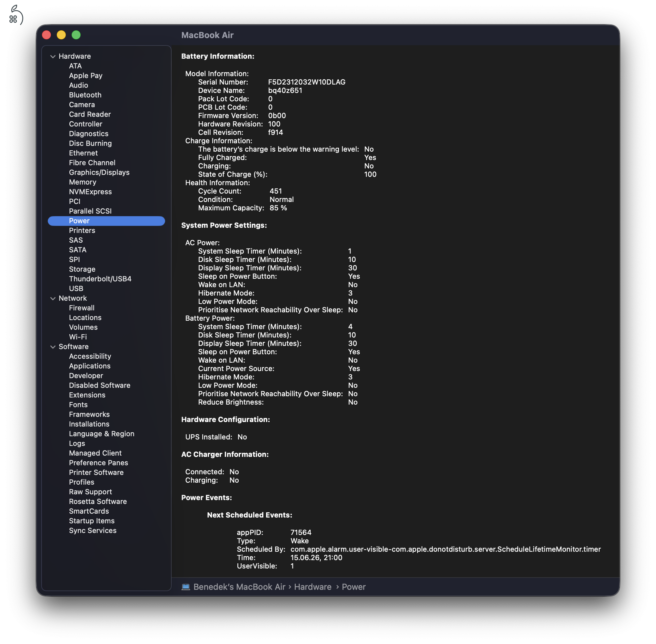Select Apple Pay in the sidebar
The height and width of the screenshot is (644, 656).
(85, 76)
